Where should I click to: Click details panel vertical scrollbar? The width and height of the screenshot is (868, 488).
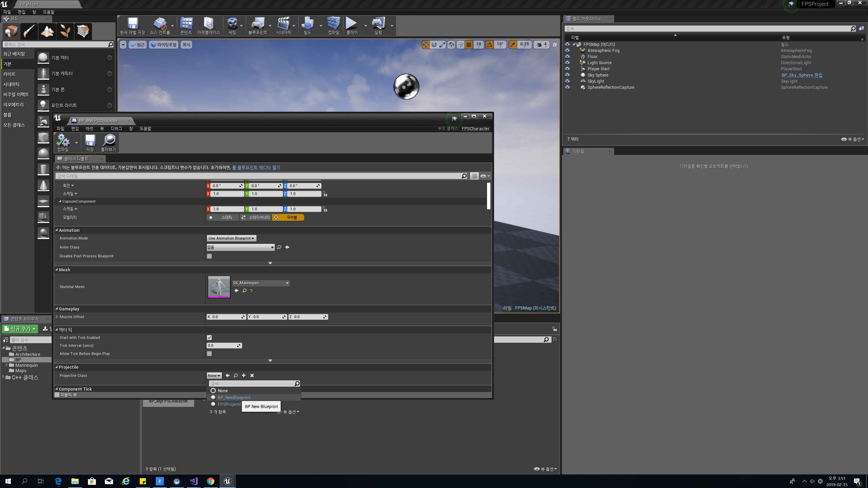(x=488, y=196)
